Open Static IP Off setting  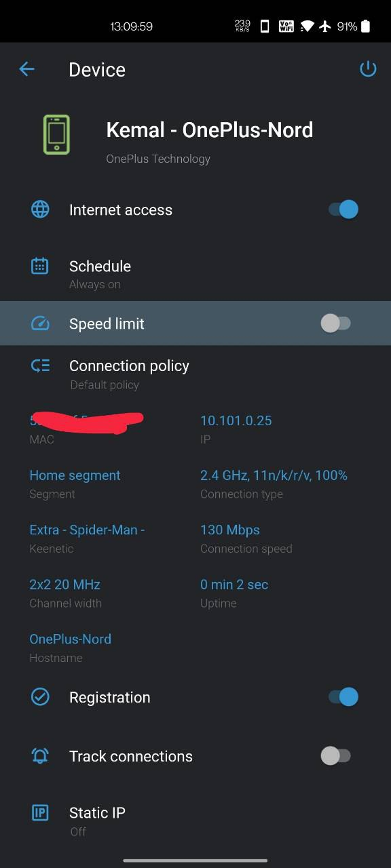[x=195, y=820]
